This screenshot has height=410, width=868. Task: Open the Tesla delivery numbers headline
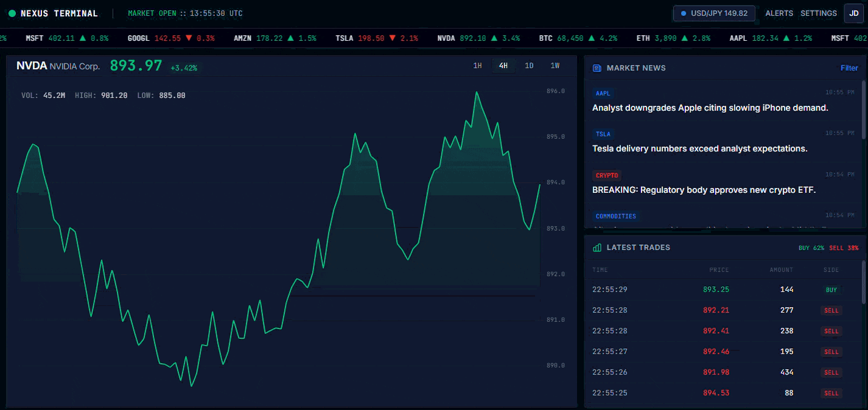click(x=700, y=149)
